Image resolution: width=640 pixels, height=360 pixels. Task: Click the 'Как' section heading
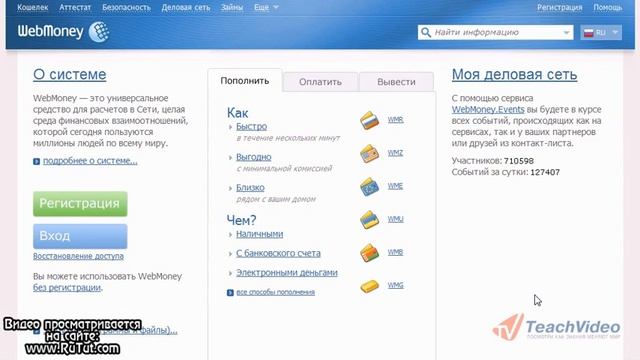click(238, 113)
